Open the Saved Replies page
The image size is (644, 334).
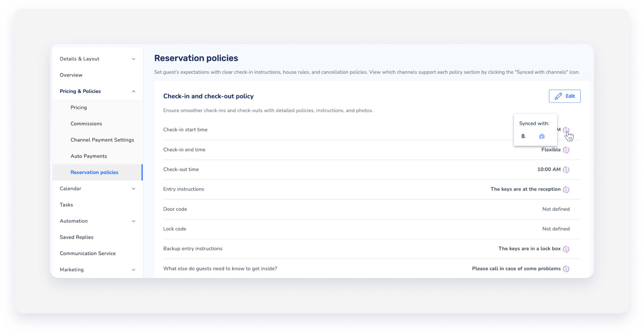pos(77,237)
